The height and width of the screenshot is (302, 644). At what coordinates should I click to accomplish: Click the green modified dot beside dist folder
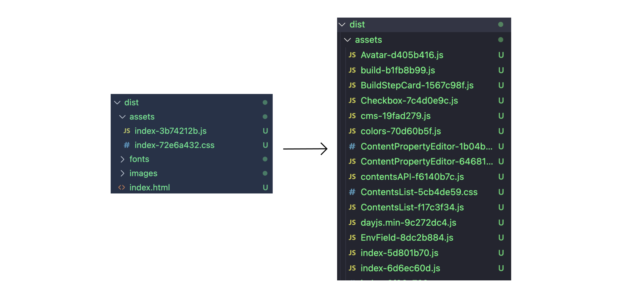264,102
